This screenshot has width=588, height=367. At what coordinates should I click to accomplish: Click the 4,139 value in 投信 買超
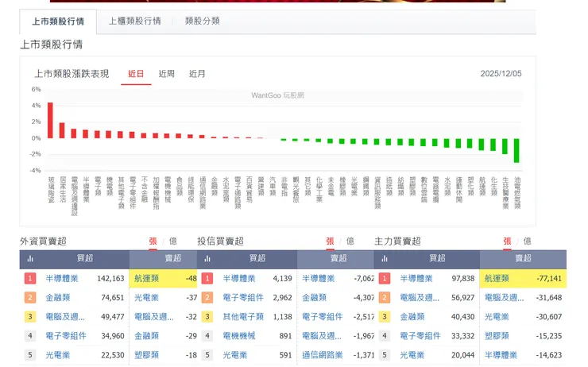click(x=282, y=279)
